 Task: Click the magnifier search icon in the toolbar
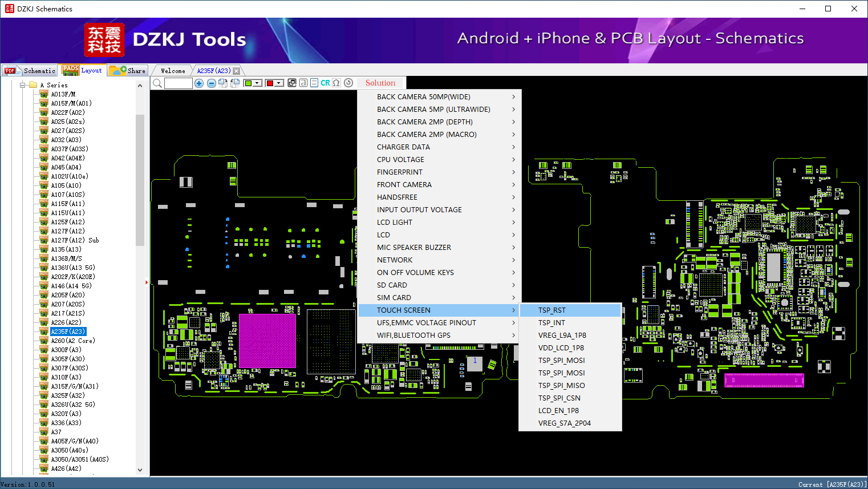coord(157,83)
